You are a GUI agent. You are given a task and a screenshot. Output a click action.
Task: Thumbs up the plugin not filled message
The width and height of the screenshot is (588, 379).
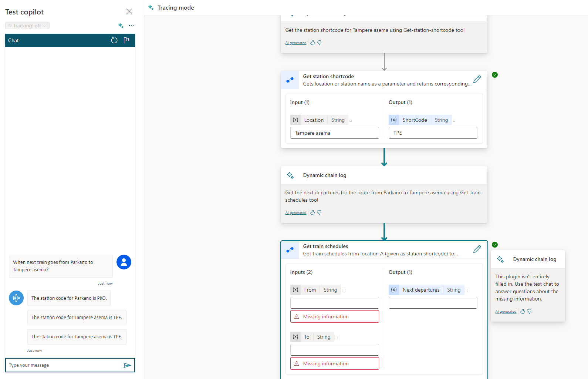523,312
